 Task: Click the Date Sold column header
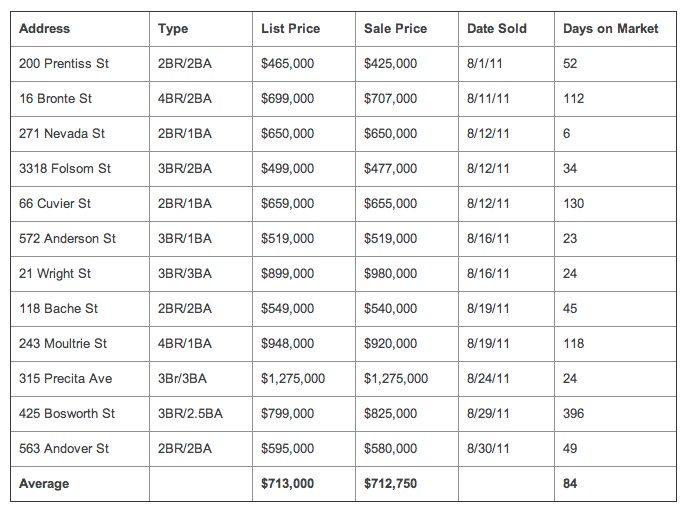(x=496, y=29)
